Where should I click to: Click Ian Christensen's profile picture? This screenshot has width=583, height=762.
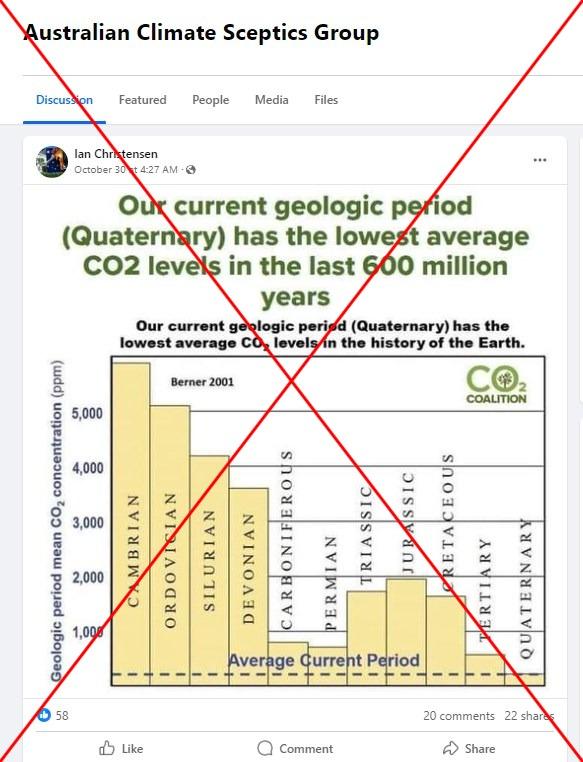pyautogui.click(x=52, y=161)
